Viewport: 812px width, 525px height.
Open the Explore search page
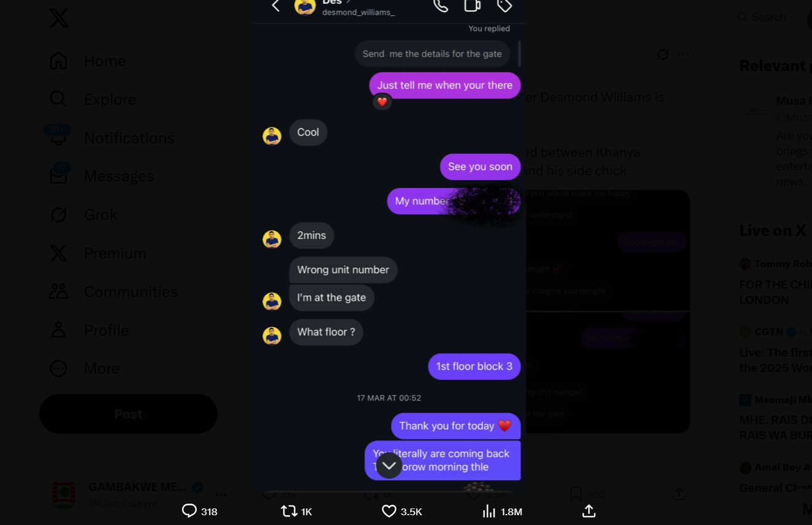coord(93,99)
